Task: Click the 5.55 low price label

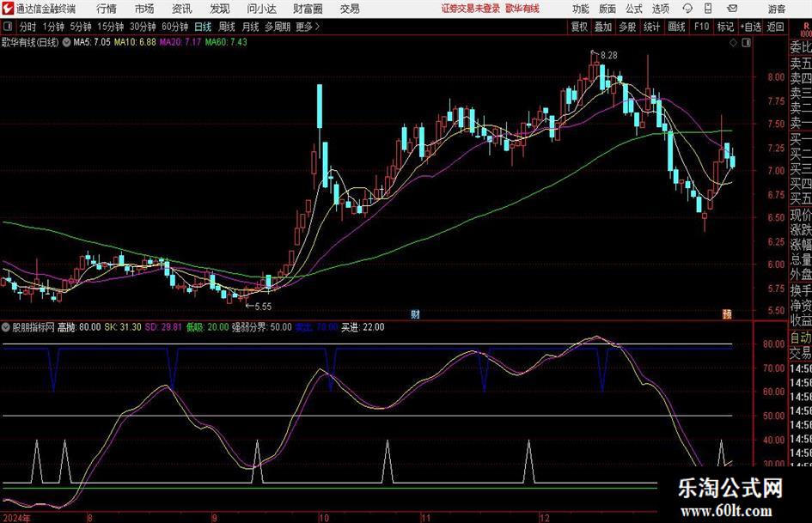Action: [x=263, y=307]
